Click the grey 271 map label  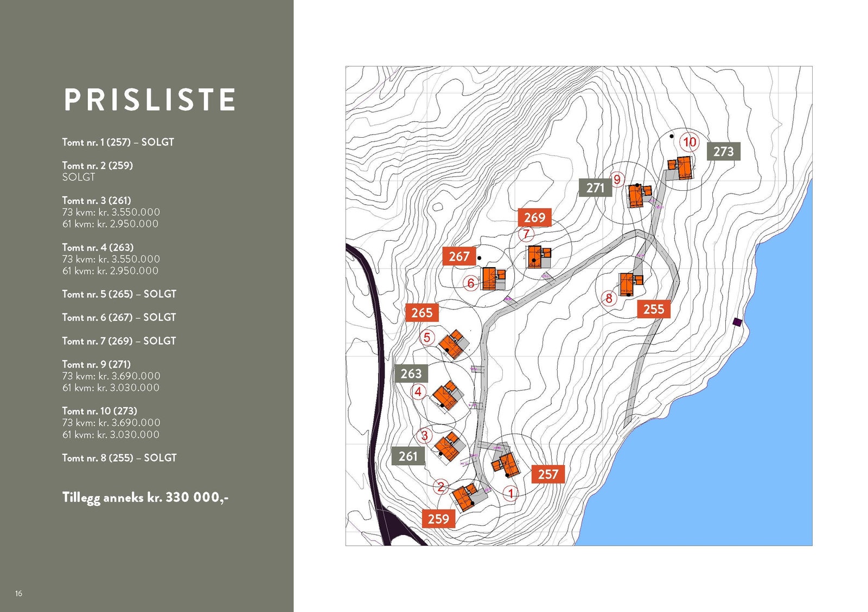pos(595,188)
